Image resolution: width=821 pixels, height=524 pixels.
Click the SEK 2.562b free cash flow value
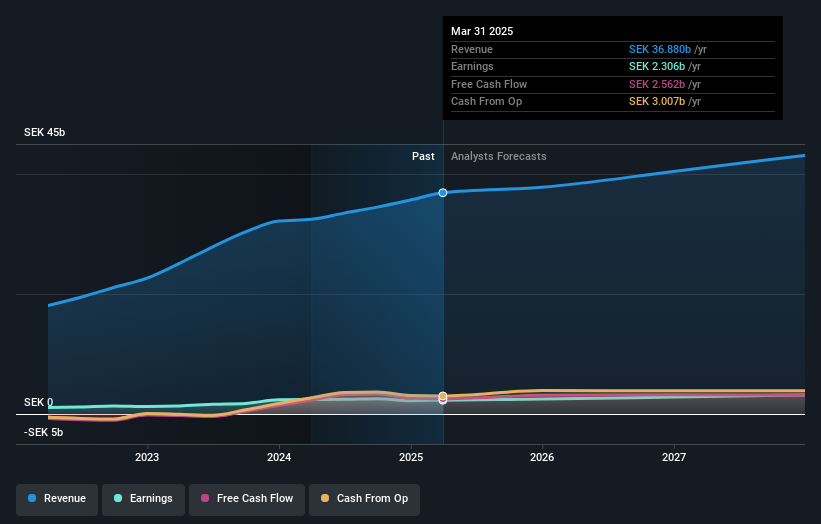(x=657, y=84)
